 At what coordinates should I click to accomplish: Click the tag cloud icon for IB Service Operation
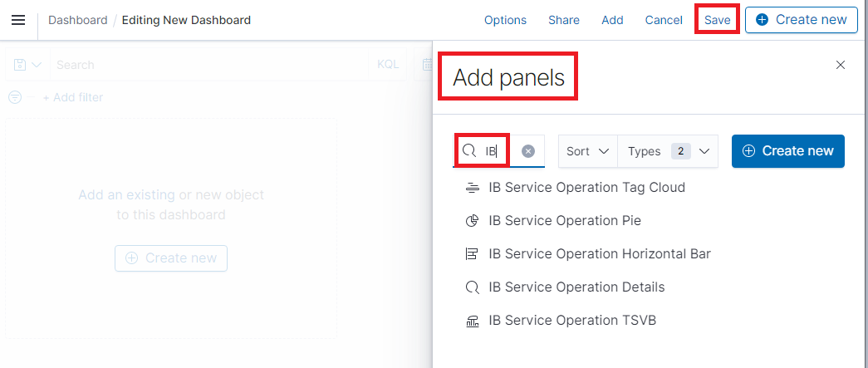coord(473,188)
